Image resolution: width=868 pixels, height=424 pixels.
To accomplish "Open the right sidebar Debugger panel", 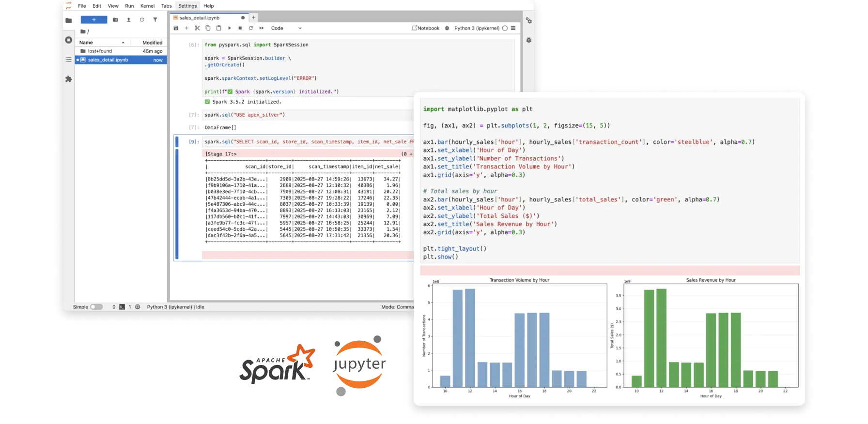I will click(x=528, y=40).
